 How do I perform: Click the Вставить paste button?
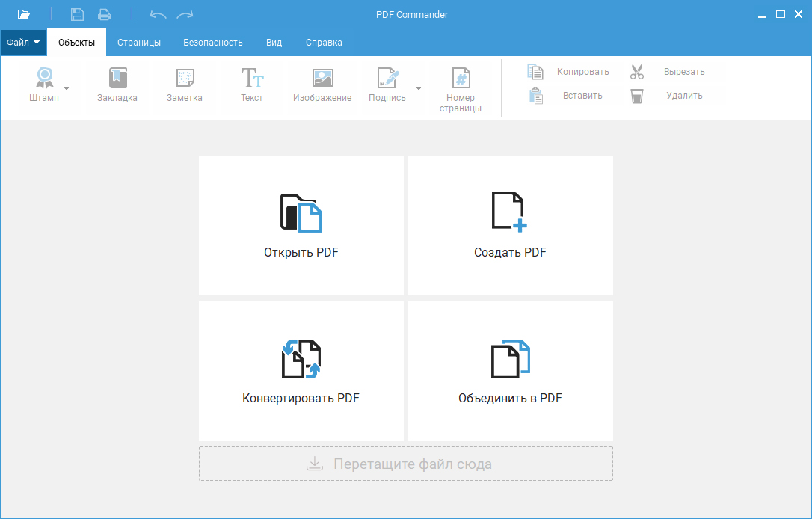565,96
